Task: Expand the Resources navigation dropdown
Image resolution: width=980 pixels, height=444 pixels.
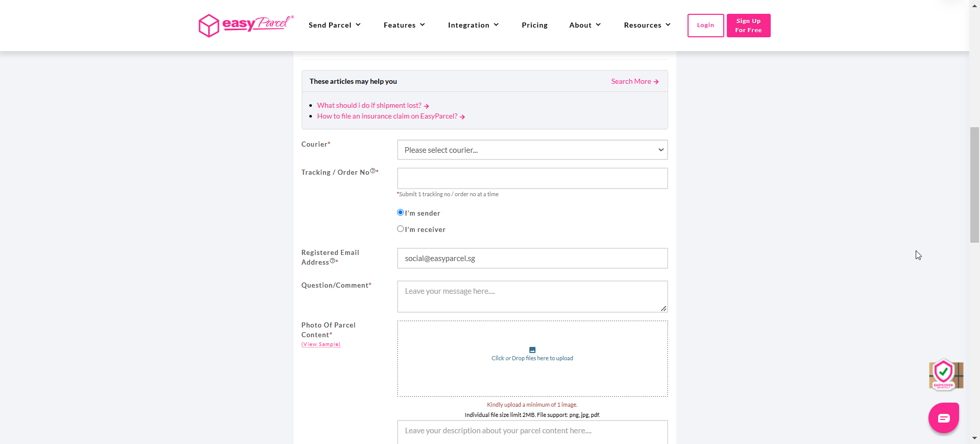Action: click(x=647, y=25)
